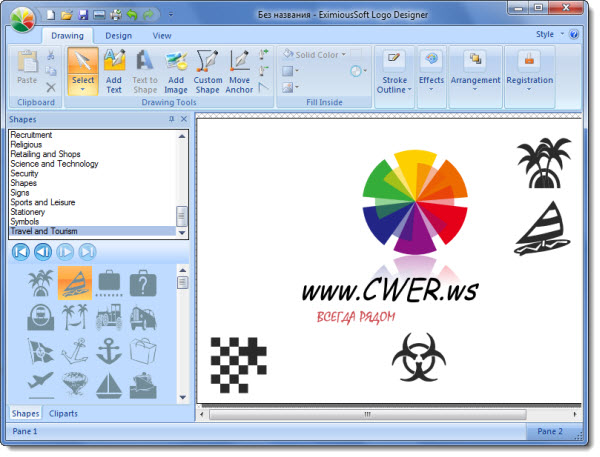Open the application orb menu button

(22, 19)
